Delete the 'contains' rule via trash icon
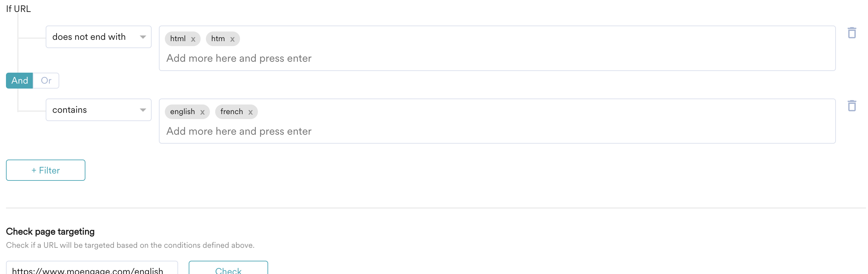This screenshot has height=274, width=868. (x=852, y=105)
